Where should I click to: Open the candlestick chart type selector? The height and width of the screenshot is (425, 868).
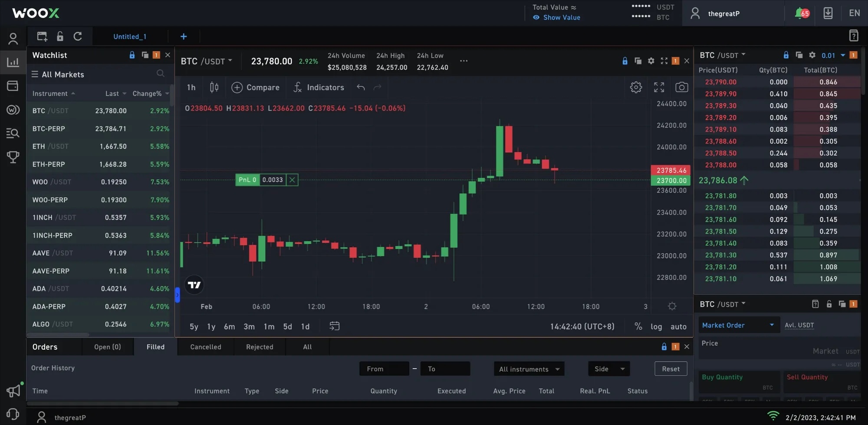coord(214,88)
